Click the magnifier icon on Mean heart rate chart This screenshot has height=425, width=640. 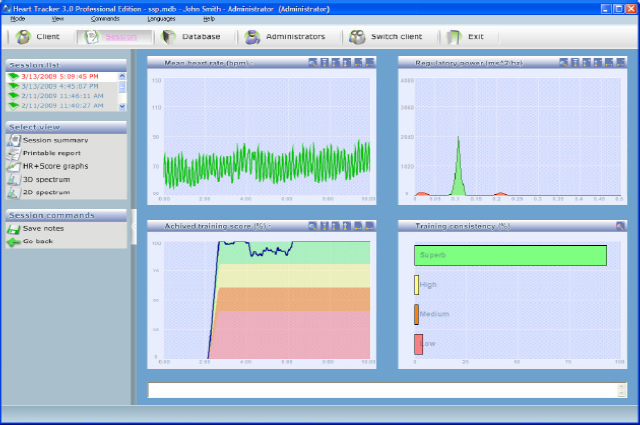pos(312,62)
